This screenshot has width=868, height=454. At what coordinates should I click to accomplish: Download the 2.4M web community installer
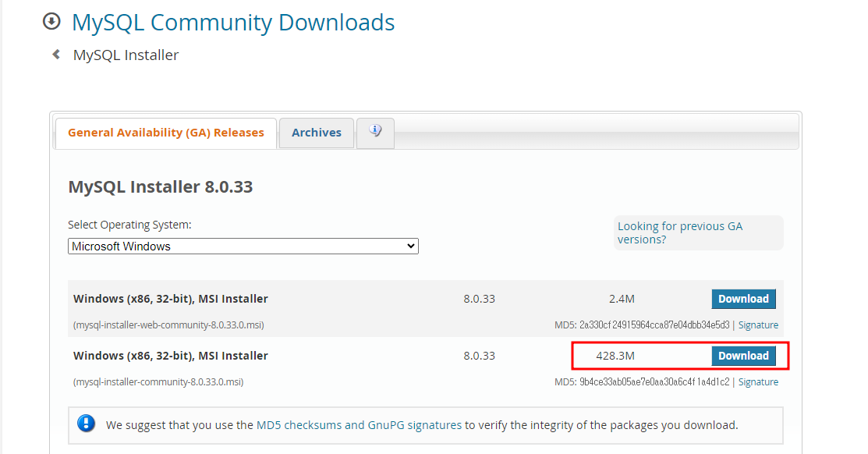[743, 299]
